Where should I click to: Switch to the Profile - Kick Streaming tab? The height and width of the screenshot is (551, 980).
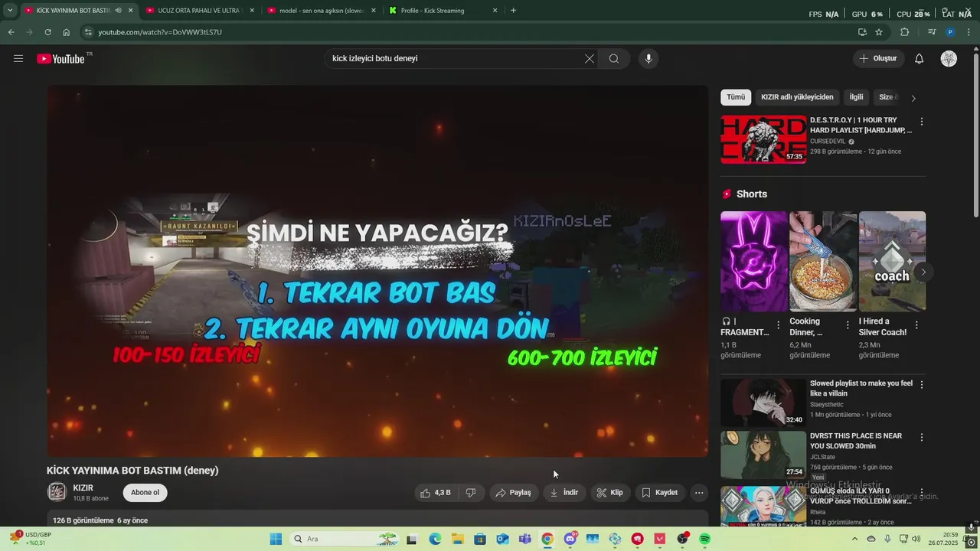tap(443, 11)
